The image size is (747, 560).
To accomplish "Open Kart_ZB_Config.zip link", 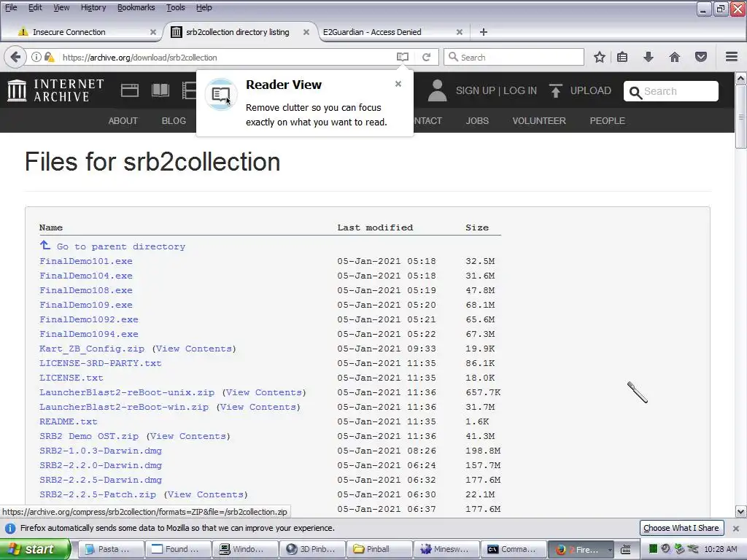I will [92, 349].
